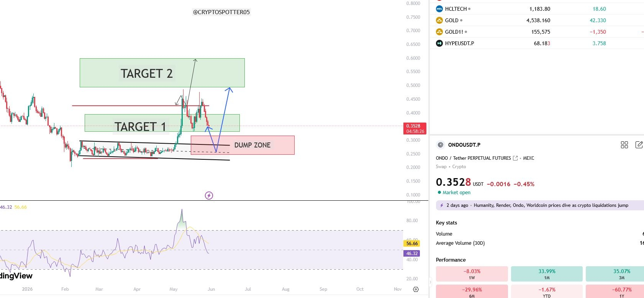
Task: Click the ONDOUSDT.P symbol title
Action: click(464, 145)
